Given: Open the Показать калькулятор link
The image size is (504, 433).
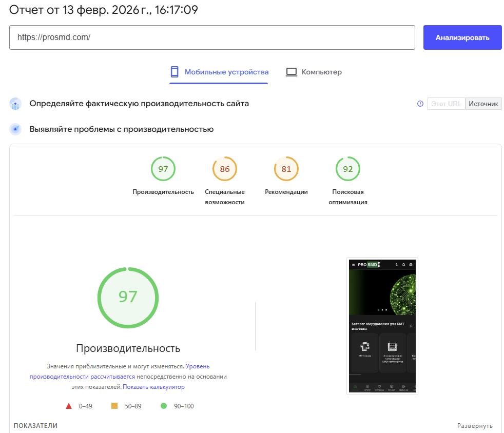Looking at the screenshot, I should coord(154,386).
